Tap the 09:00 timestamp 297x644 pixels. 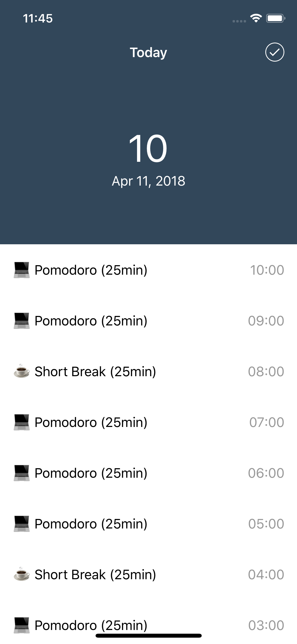click(x=266, y=321)
